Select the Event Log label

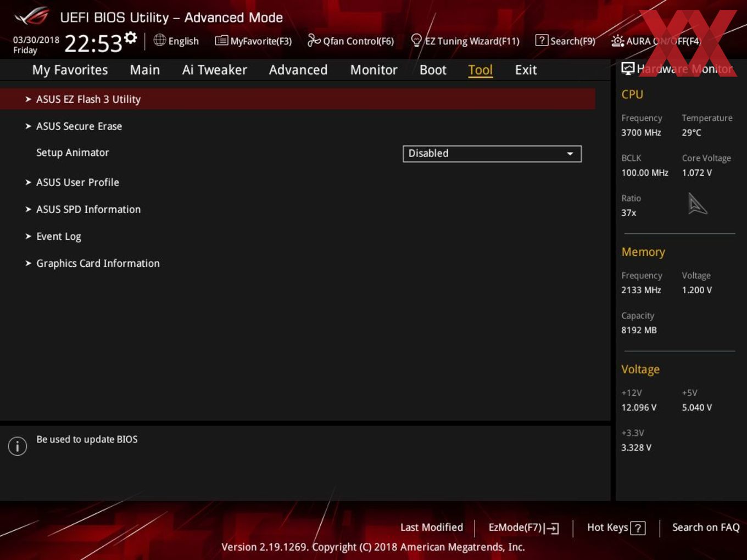[59, 237]
